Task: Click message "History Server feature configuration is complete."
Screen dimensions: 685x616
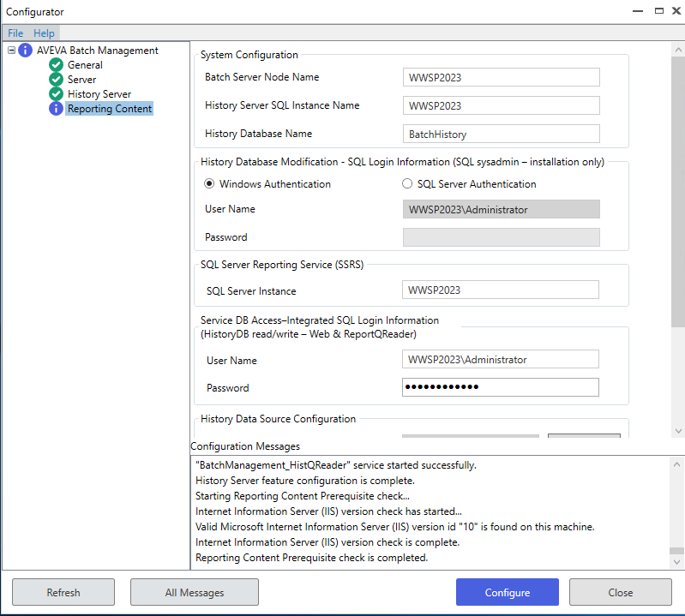Action: pyautogui.click(x=305, y=481)
